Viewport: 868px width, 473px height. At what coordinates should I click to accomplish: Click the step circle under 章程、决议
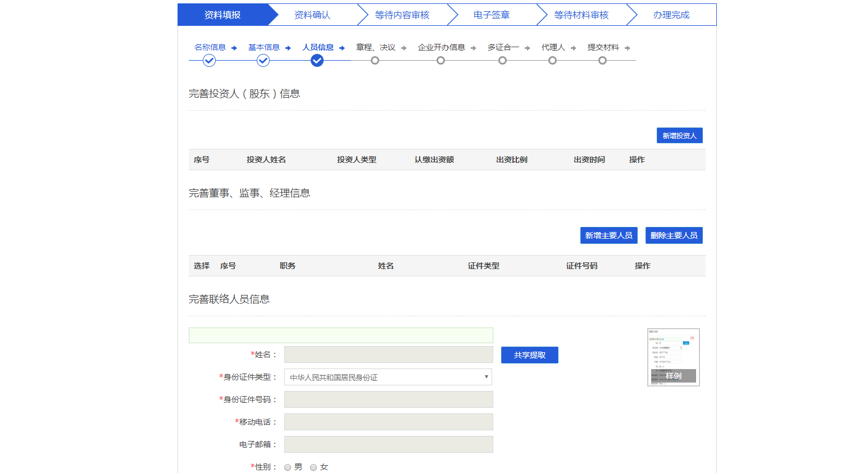point(375,61)
